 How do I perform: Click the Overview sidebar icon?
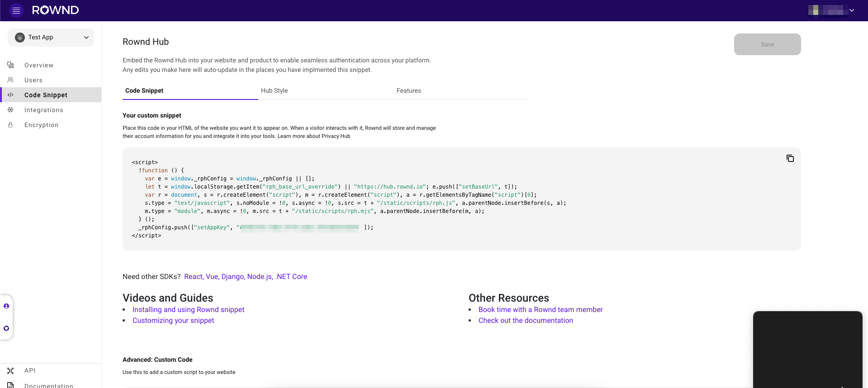tap(10, 65)
